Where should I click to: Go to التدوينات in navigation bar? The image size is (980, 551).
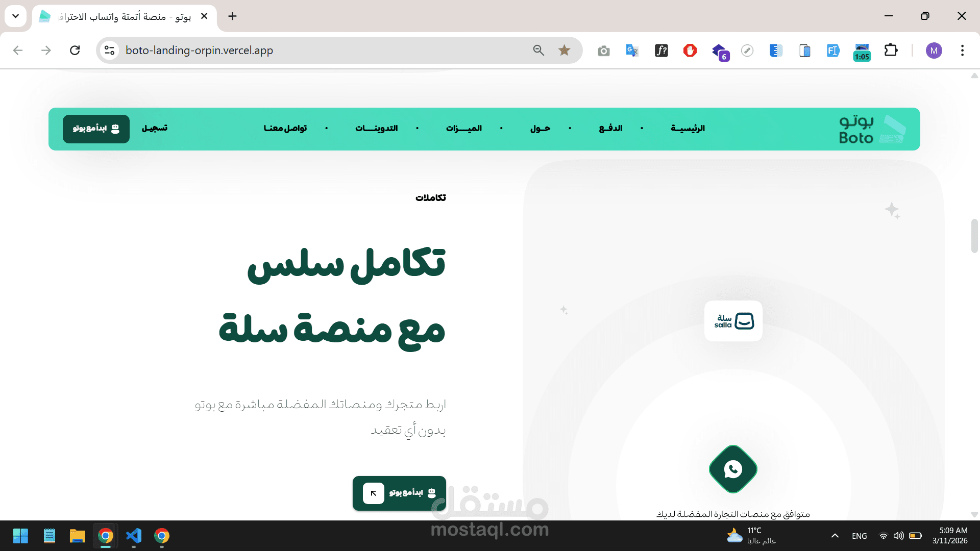click(x=376, y=129)
